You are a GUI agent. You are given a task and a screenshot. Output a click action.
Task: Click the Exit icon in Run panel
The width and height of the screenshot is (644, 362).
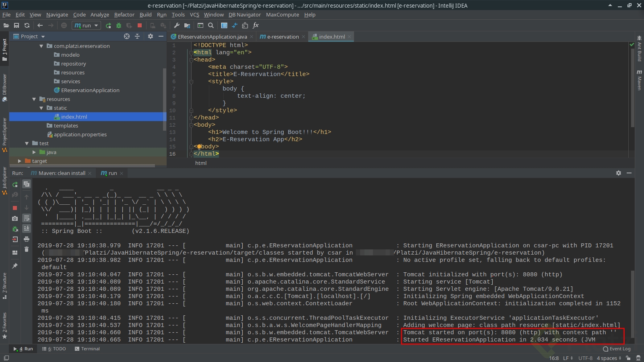15,239
